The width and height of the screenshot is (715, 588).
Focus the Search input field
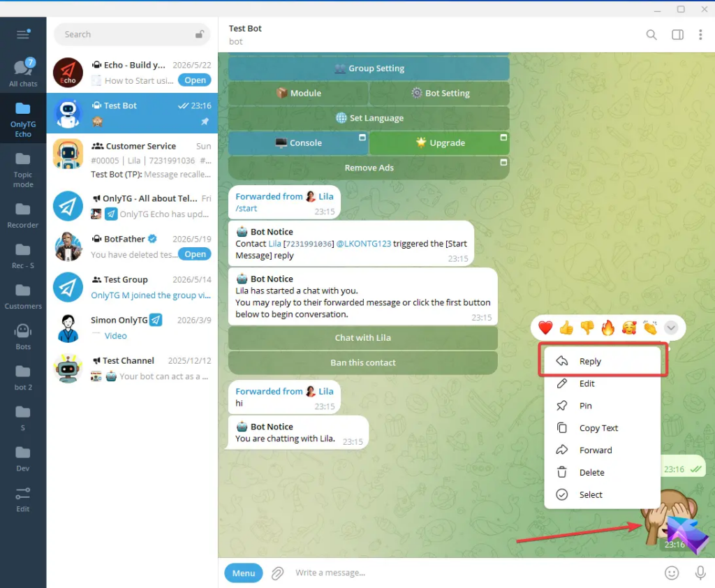(132, 34)
